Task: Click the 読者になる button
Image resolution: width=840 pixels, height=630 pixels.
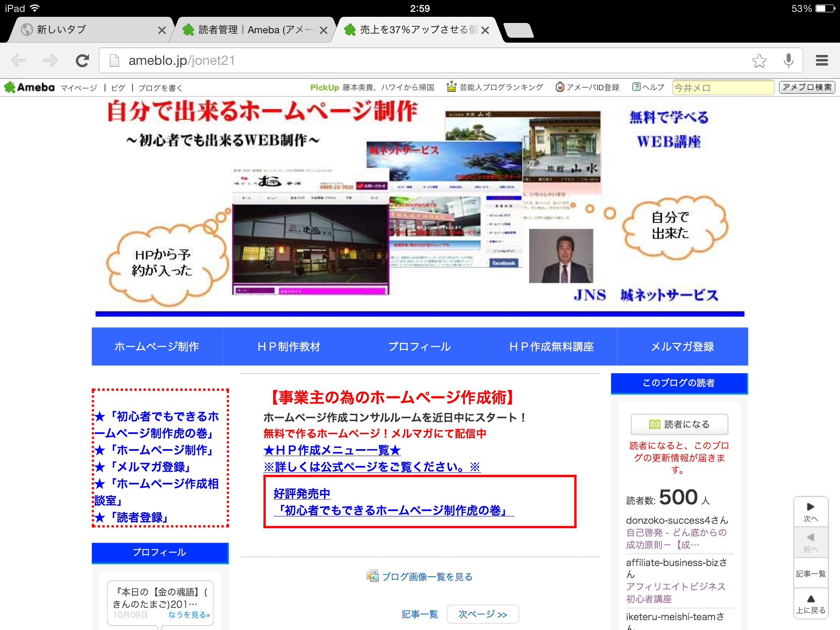Action: pos(679,424)
